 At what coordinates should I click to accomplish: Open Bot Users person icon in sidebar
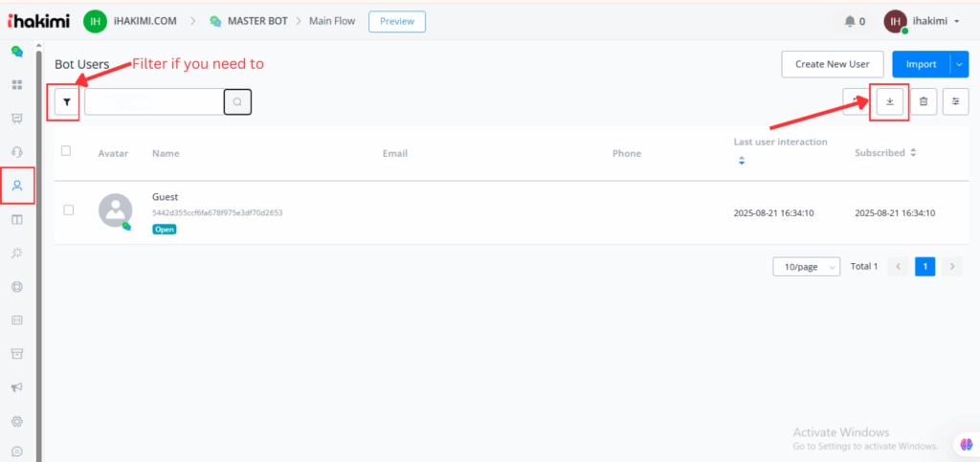17,186
